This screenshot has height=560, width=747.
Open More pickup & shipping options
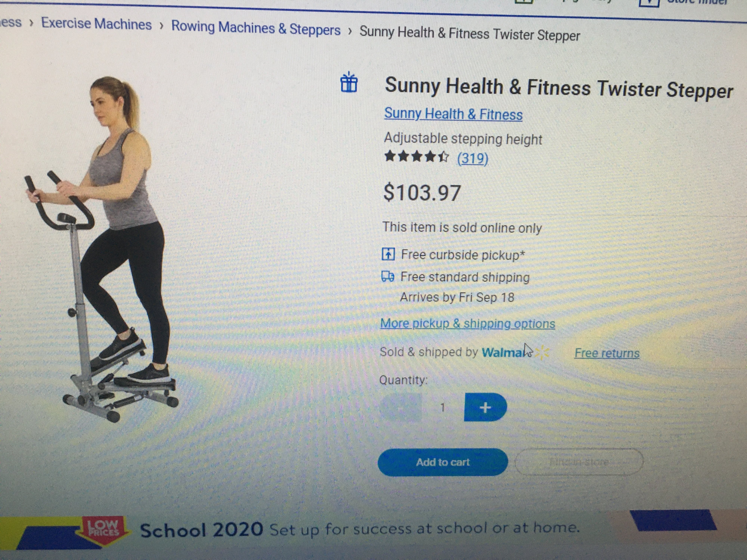pyautogui.click(x=467, y=324)
